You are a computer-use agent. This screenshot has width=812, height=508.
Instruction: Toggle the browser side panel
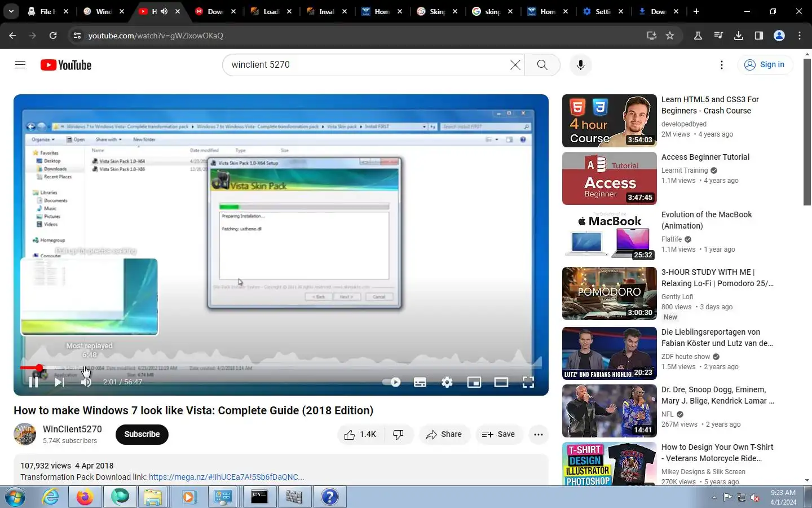coord(758,36)
